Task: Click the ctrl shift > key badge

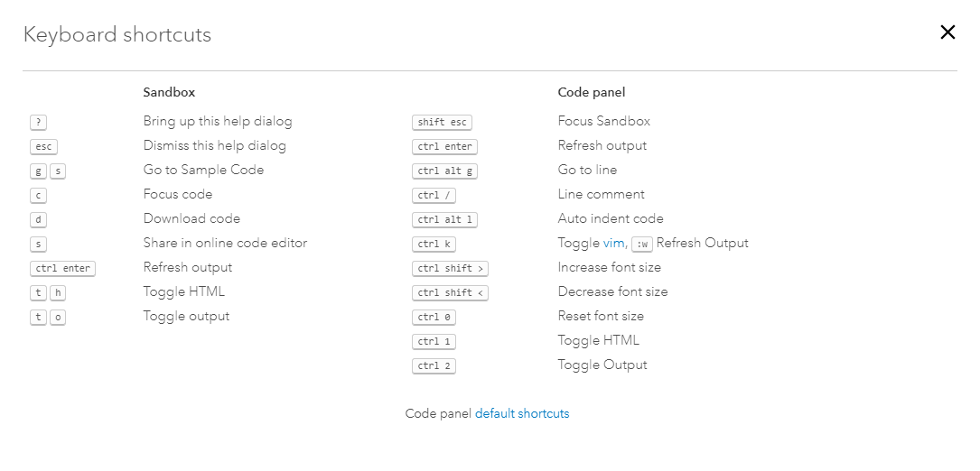Action: click(450, 268)
